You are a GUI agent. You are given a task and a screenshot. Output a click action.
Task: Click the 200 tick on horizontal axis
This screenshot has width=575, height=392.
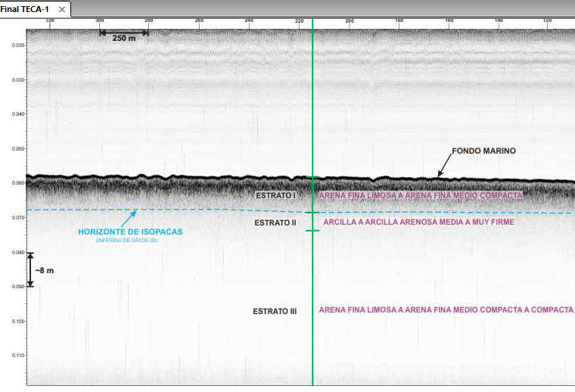tap(350, 21)
